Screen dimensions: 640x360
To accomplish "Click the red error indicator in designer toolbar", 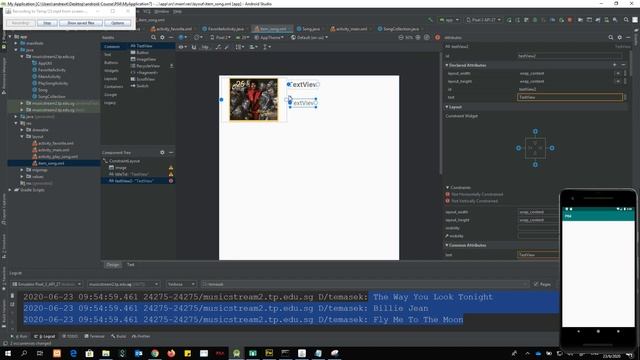I will [437, 38].
